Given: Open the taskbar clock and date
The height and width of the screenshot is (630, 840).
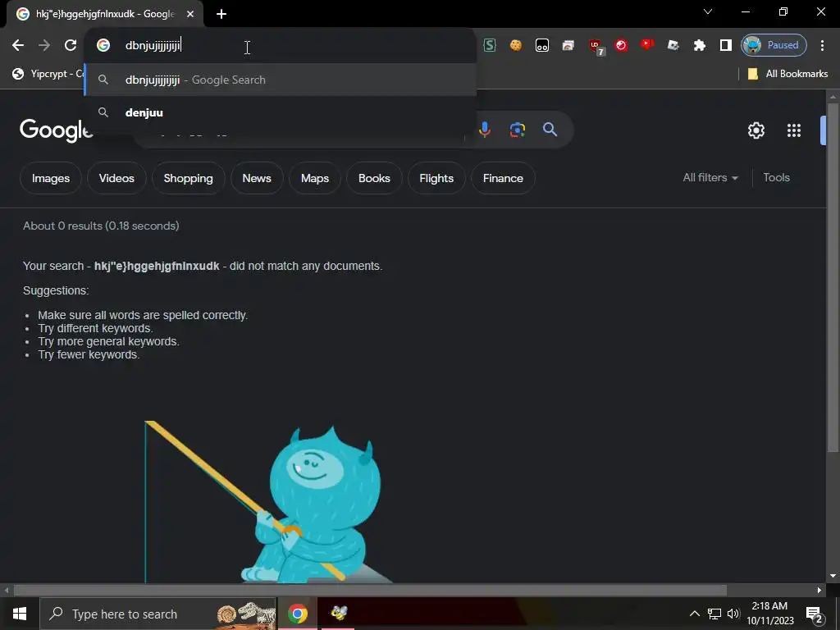Looking at the screenshot, I should click(x=769, y=614).
